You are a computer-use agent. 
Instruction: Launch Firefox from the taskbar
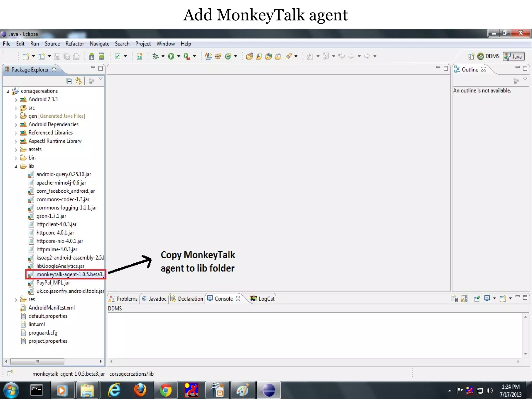click(x=140, y=390)
